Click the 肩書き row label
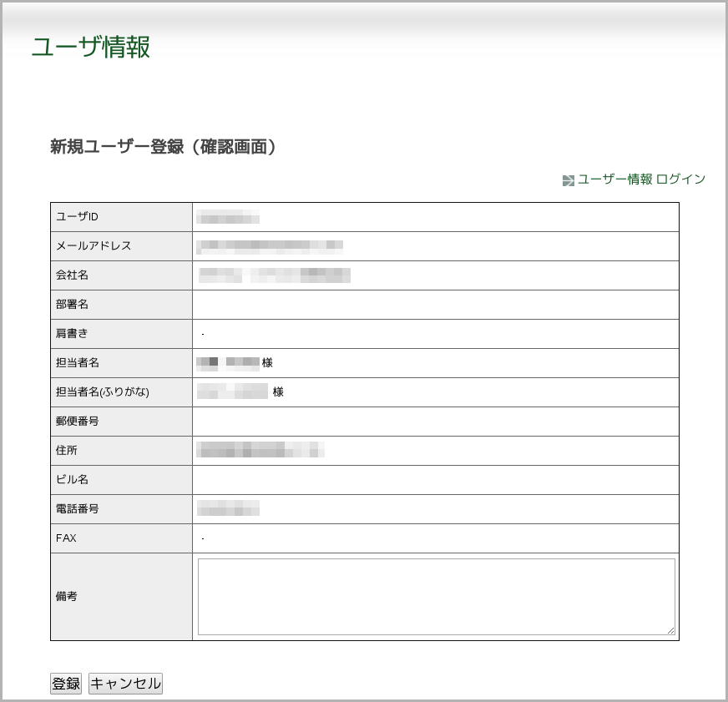The height and width of the screenshot is (702, 728). (72, 334)
